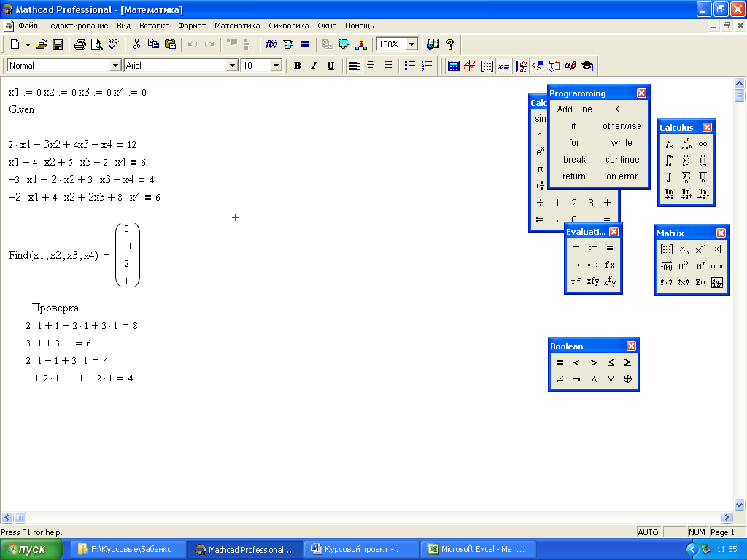747x560 pixels.
Task: Expand the 100% zoom dropdown
Action: tap(411, 44)
